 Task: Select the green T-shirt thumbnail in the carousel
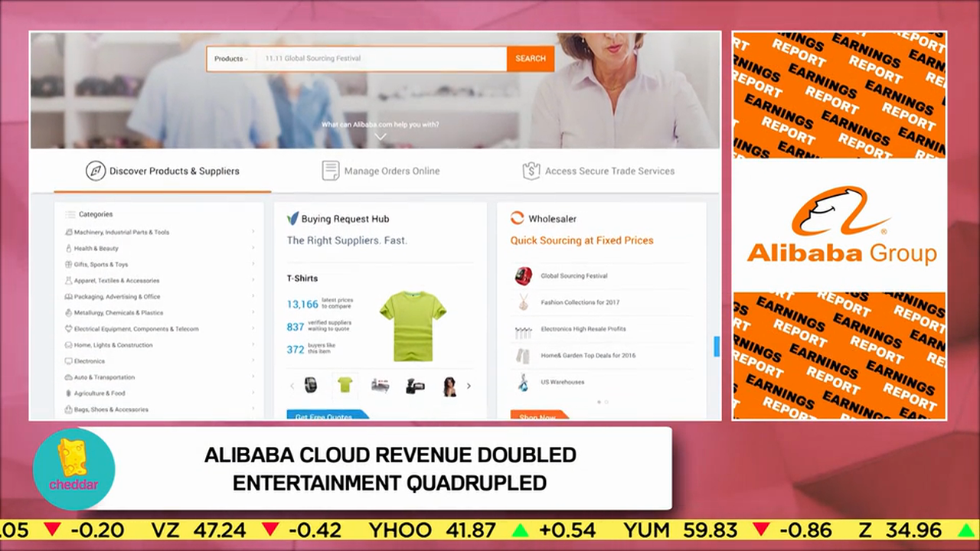[345, 385]
